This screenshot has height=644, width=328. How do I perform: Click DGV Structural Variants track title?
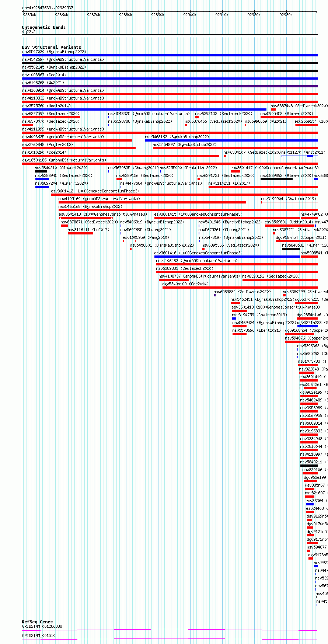pyautogui.click(x=52, y=47)
